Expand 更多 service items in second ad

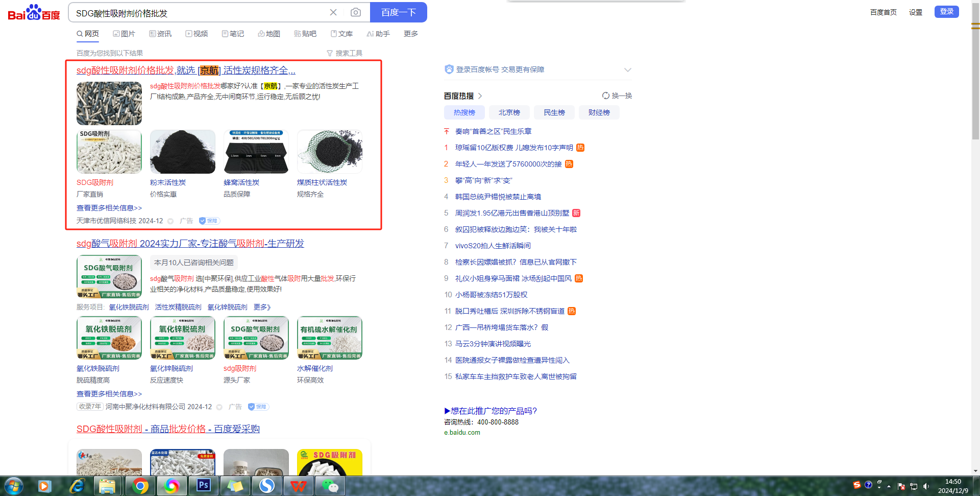click(262, 307)
